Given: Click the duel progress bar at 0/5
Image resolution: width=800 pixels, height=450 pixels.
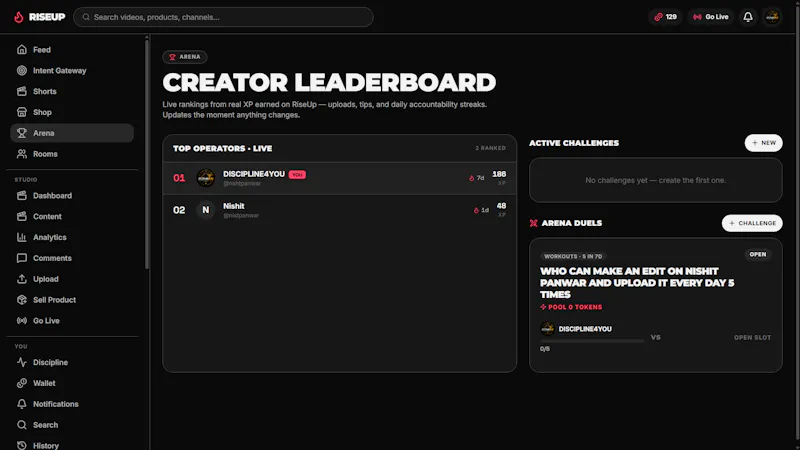Looking at the screenshot, I should [592, 341].
